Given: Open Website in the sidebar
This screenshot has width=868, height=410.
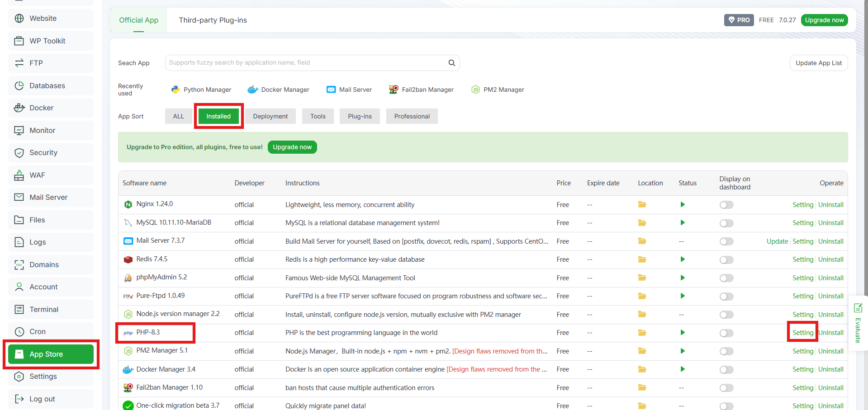Looking at the screenshot, I should [51, 18].
